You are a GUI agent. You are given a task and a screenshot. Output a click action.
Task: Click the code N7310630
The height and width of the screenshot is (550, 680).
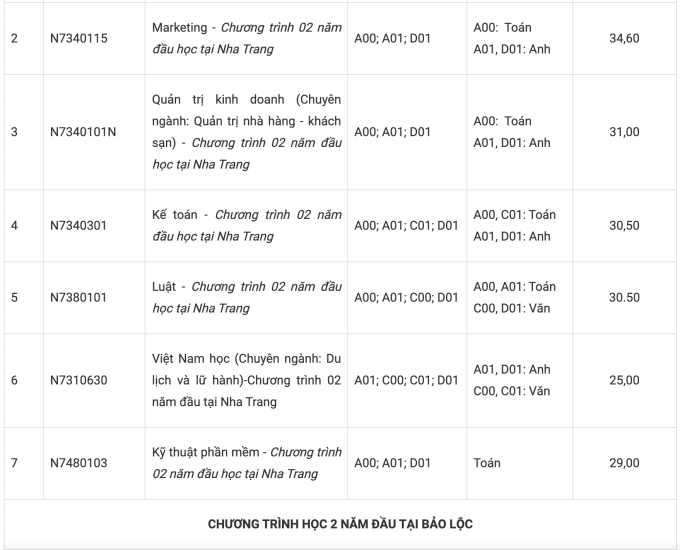pyautogui.click(x=79, y=381)
